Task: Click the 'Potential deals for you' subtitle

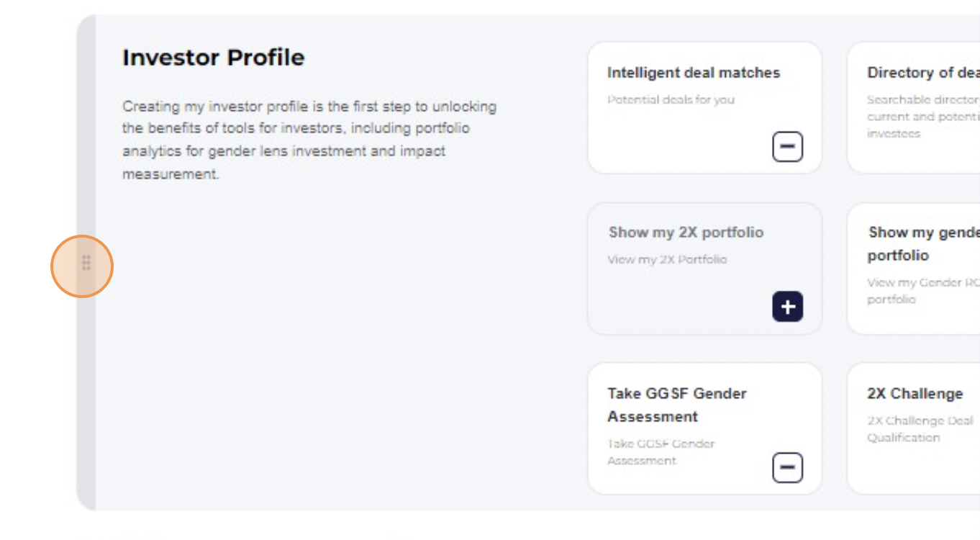Action: point(671,100)
